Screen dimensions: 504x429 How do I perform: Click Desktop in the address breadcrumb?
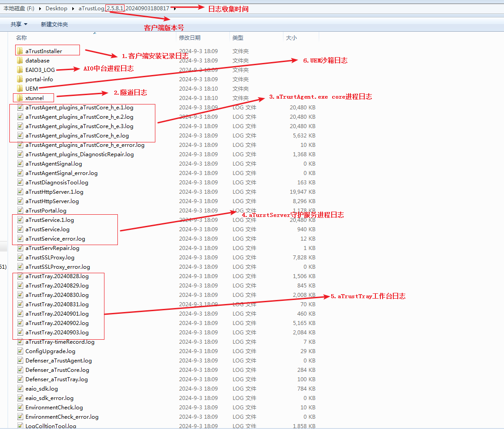[56, 8]
